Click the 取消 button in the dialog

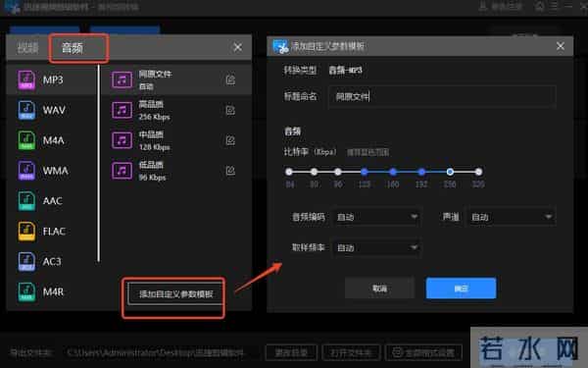point(379,289)
